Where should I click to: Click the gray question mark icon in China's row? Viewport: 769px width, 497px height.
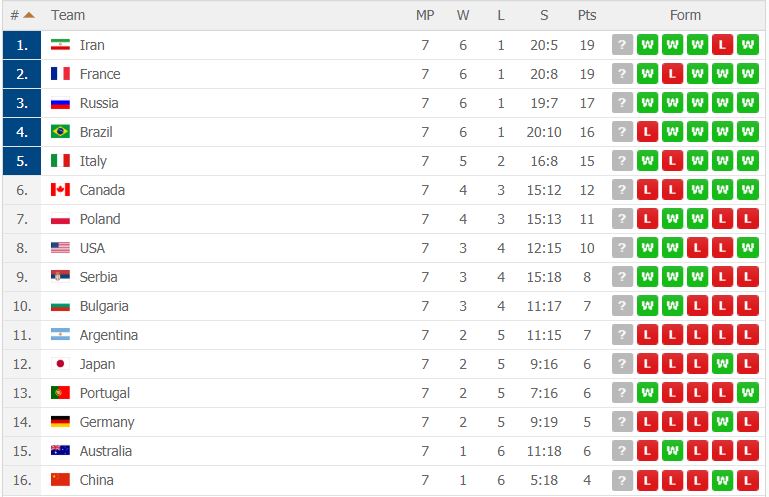point(622,480)
